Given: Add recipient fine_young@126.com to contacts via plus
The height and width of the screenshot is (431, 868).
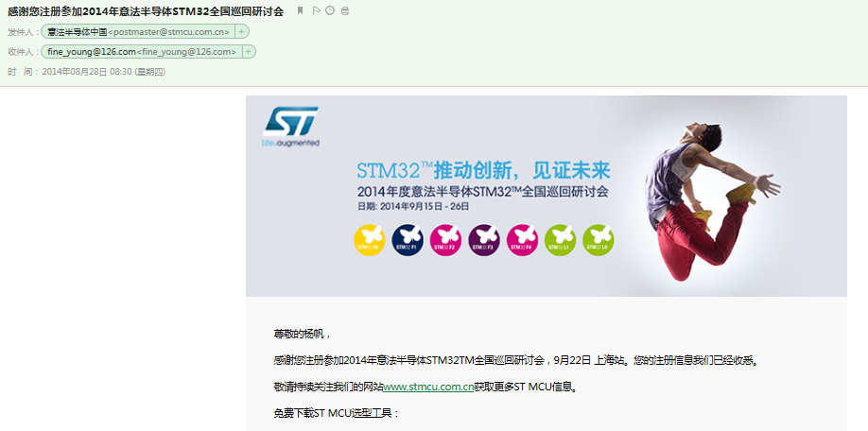Looking at the screenshot, I should tap(248, 52).
